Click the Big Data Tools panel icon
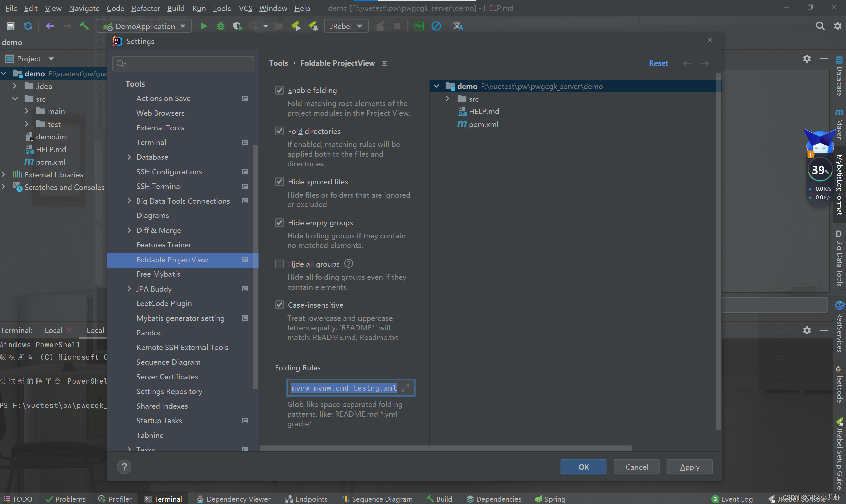This screenshot has width=846, height=504. 838,251
